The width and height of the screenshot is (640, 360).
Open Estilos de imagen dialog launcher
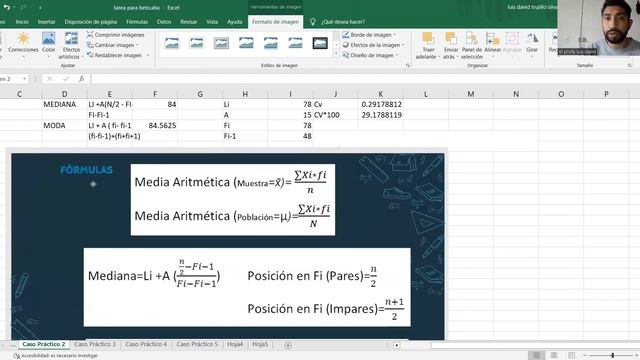[x=407, y=65]
